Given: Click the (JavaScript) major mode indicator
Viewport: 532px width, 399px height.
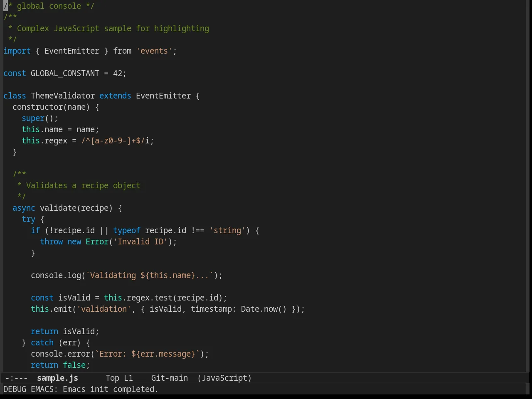Looking at the screenshot, I should tap(224, 378).
